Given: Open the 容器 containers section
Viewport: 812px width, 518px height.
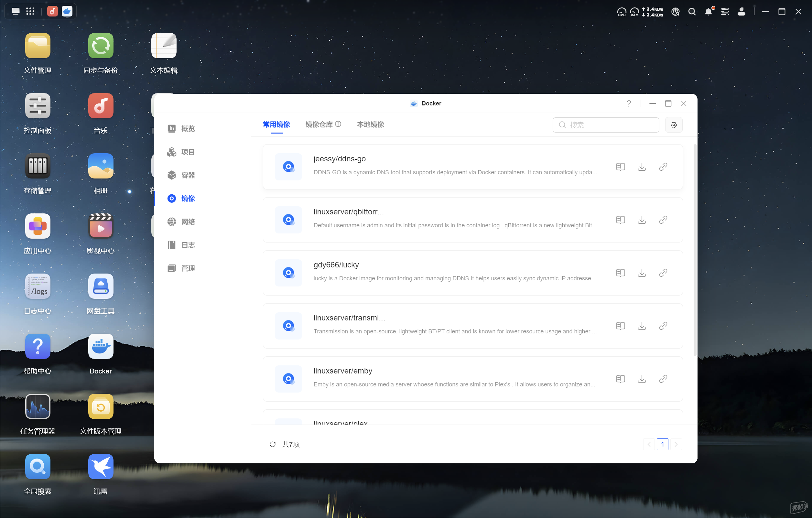Looking at the screenshot, I should tap(181, 175).
